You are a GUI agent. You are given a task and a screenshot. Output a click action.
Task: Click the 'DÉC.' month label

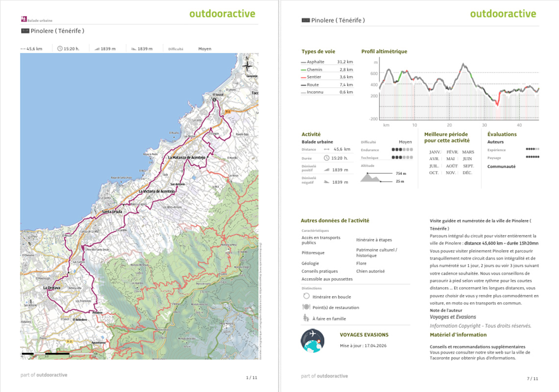pos(467,173)
